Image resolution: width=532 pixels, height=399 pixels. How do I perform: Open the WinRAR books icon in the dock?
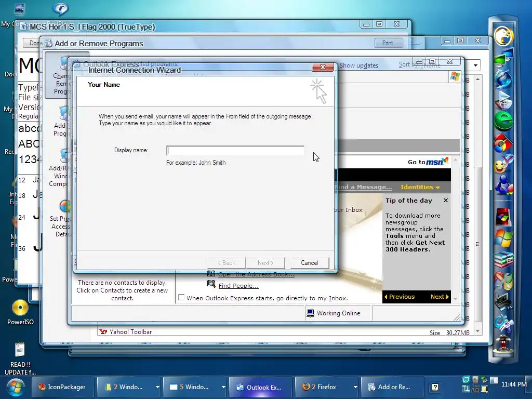503,260
